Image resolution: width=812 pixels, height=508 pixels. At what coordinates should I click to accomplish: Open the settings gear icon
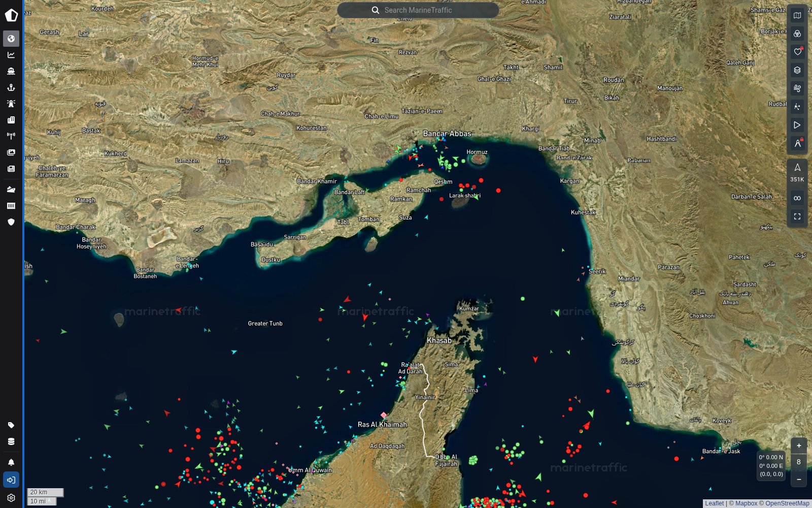[11, 498]
